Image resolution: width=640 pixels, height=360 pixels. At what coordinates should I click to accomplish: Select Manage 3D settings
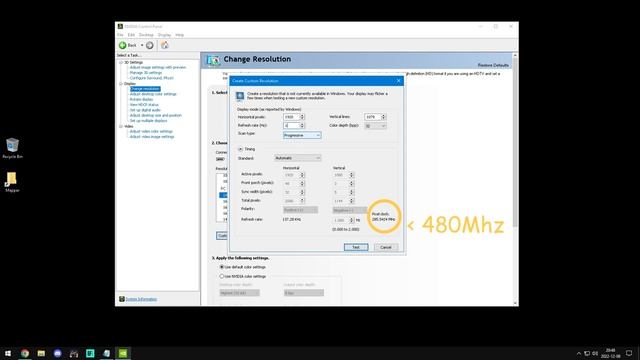coord(146,73)
